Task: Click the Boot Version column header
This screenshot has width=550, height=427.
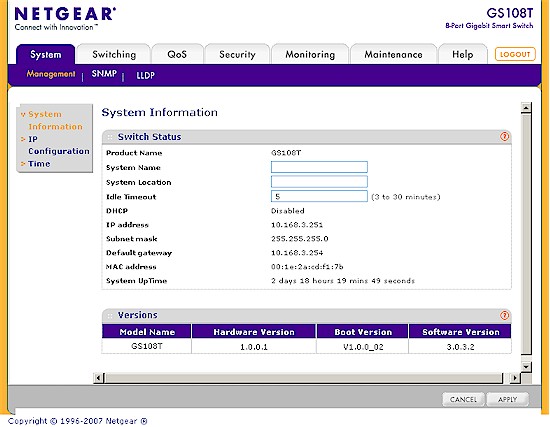Action: 363,332
